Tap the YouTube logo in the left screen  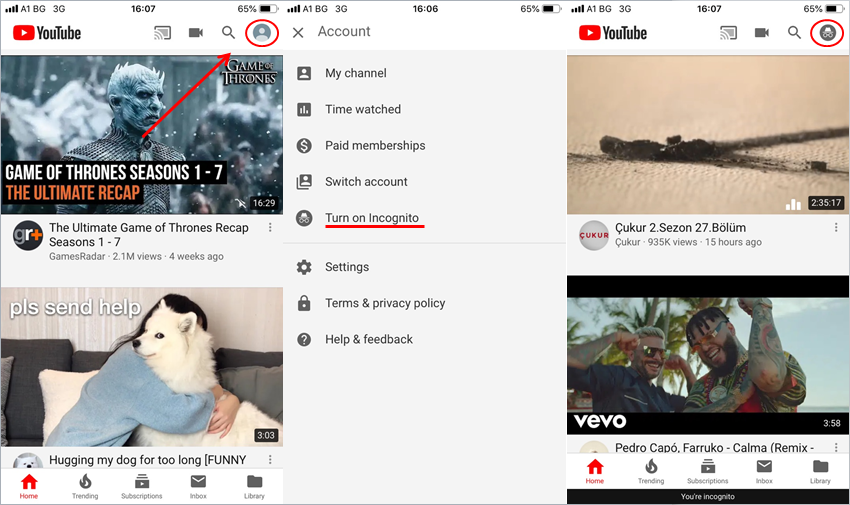(x=47, y=33)
